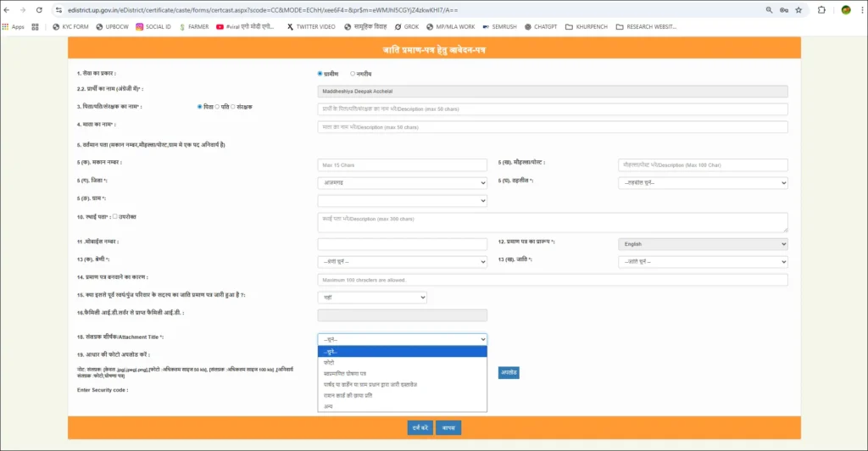Open the Chrome profile avatar
Viewport: 868px width, 451px height.
(x=846, y=10)
